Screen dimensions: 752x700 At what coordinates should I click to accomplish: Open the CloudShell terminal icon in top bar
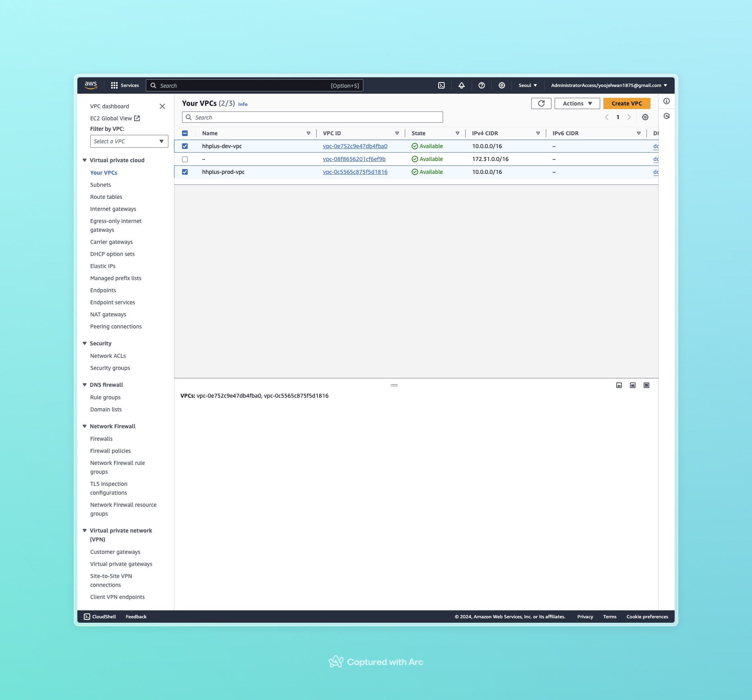[441, 85]
